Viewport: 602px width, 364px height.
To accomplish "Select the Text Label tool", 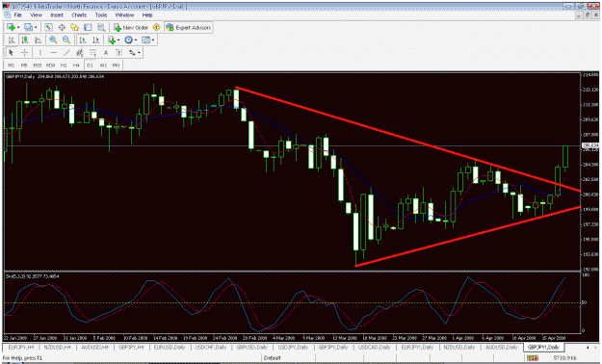I will tap(118, 52).
